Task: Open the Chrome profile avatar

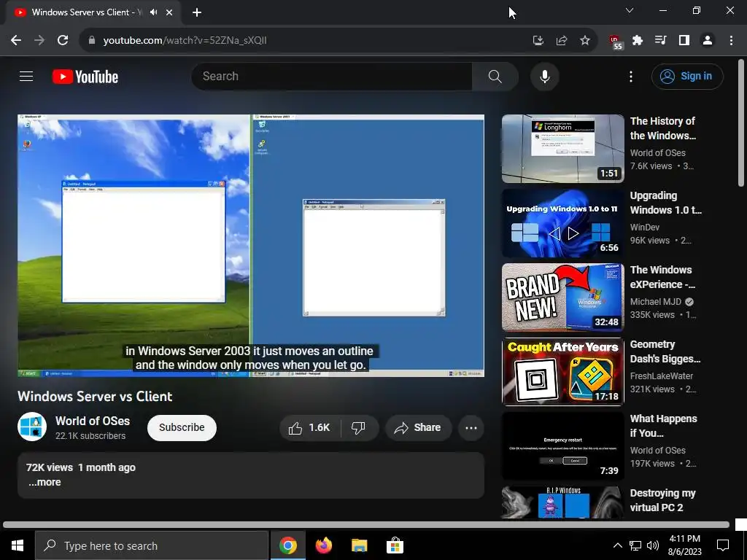Action: coord(708,41)
